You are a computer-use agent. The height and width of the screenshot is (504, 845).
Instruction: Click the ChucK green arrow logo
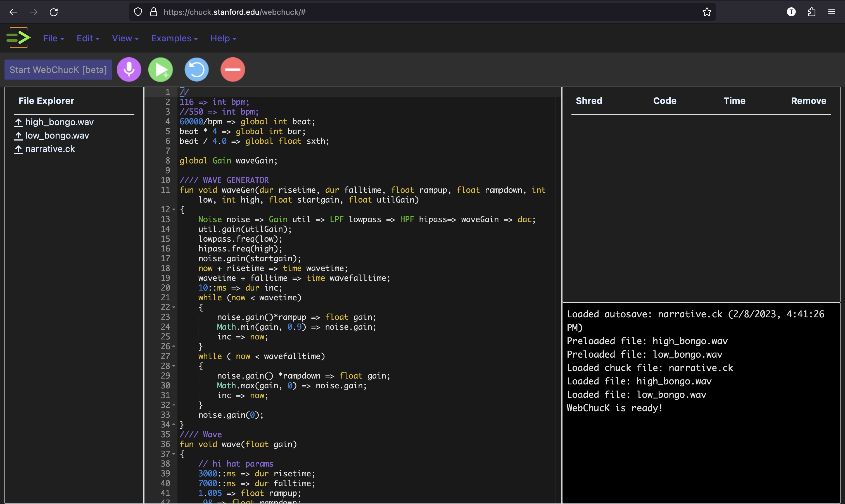click(18, 38)
